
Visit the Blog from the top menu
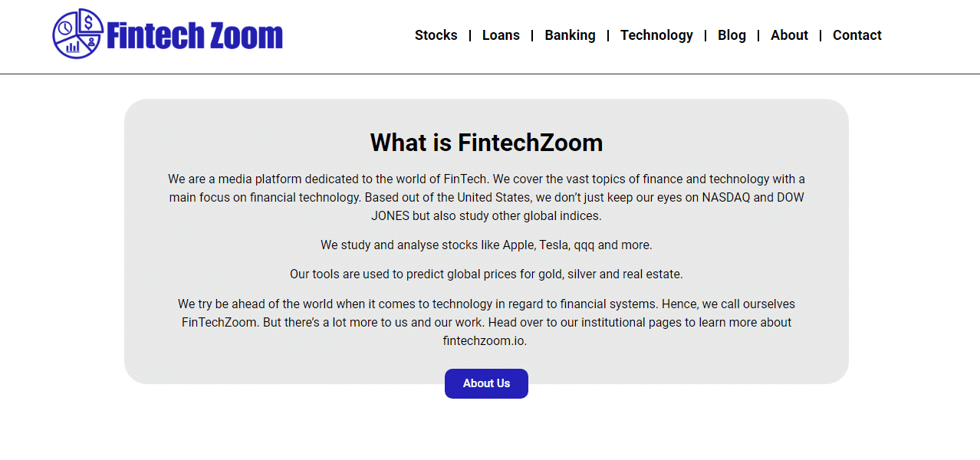(732, 35)
